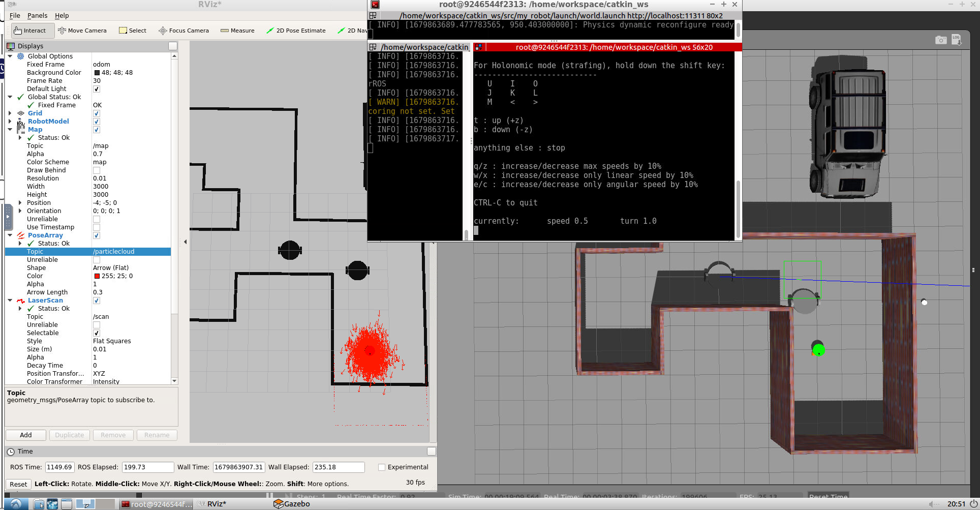Open the File menu in RViz
This screenshot has height=510, width=980.
(x=15, y=16)
